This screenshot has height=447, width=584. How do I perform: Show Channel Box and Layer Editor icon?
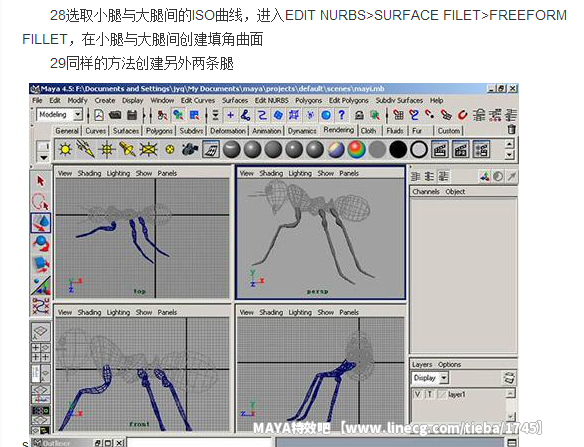(443, 176)
